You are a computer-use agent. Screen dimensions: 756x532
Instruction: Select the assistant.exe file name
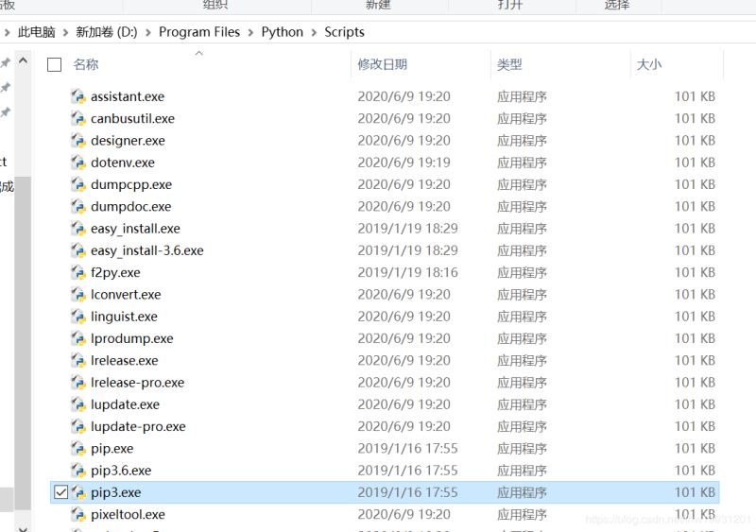(128, 96)
